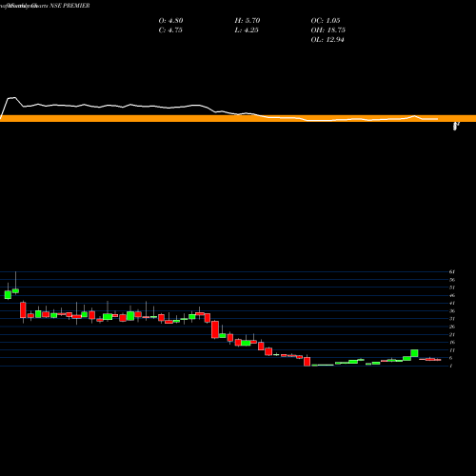This screenshot has width=476, height=476.
Task: Click the 31 price axis label
Action: coord(452,319)
